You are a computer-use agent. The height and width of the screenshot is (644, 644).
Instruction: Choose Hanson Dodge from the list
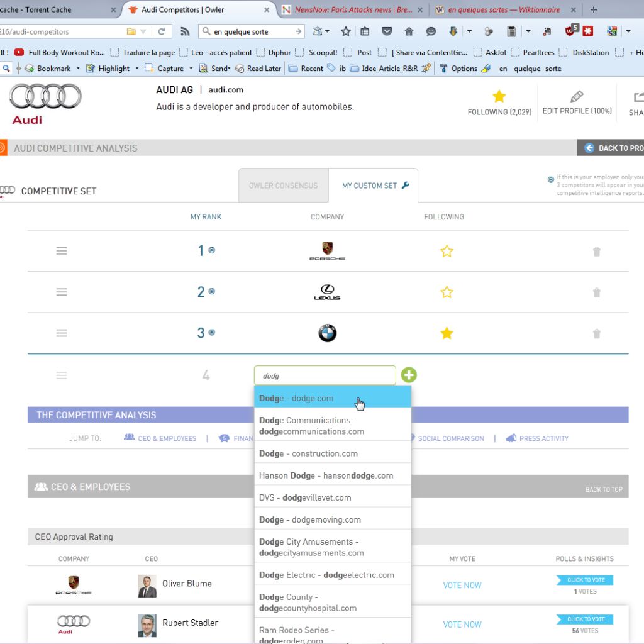tap(333, 475)
